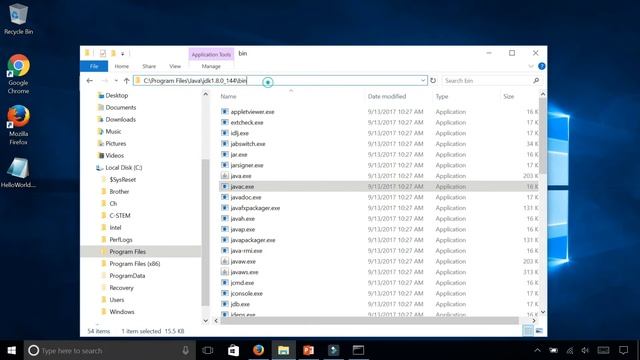Sort files by Size column

[x=509, y=96]
